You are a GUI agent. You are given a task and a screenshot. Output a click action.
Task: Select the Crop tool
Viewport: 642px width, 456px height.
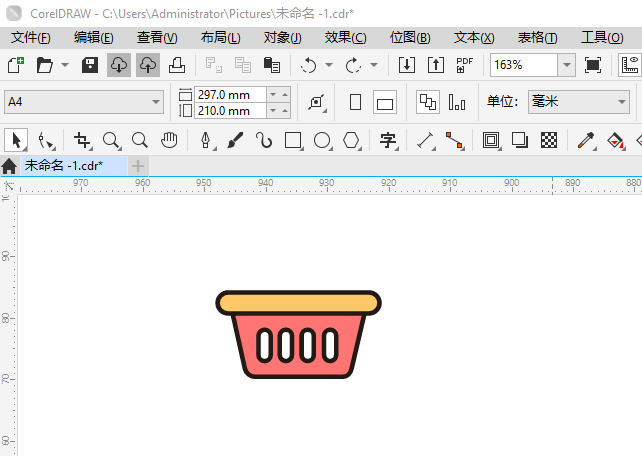point(83,140)
